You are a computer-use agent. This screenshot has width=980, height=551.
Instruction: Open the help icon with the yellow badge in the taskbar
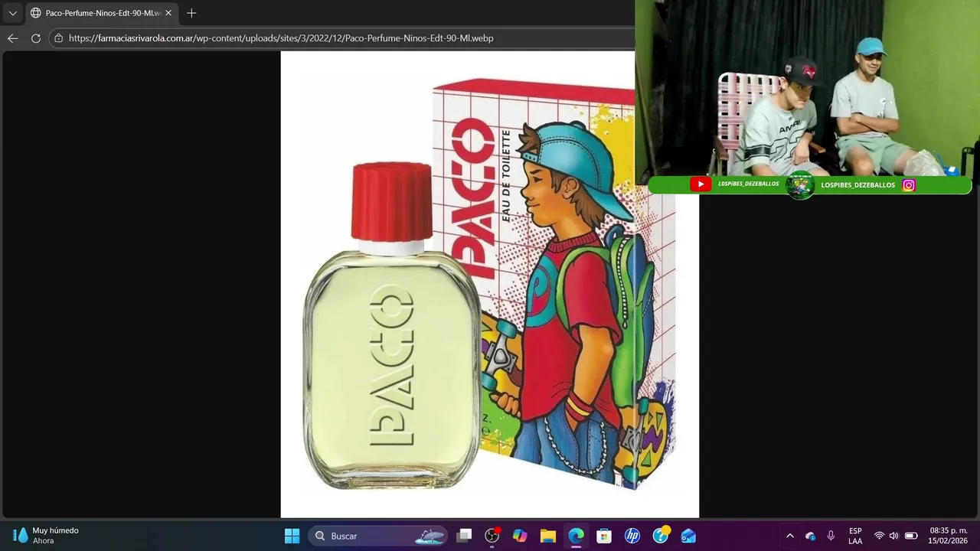pyautogui.click(x=661, y=536)
